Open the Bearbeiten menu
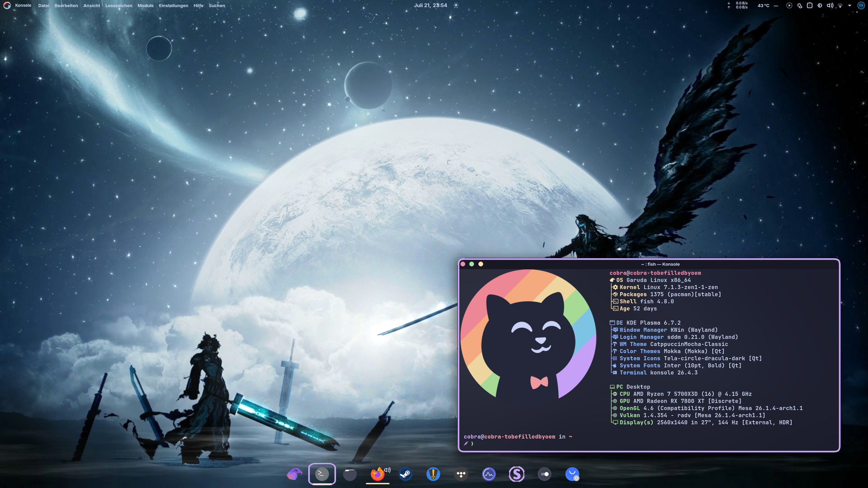Viewport: 868px width, 488px height. pyautogui.click(x=66, y=5)
